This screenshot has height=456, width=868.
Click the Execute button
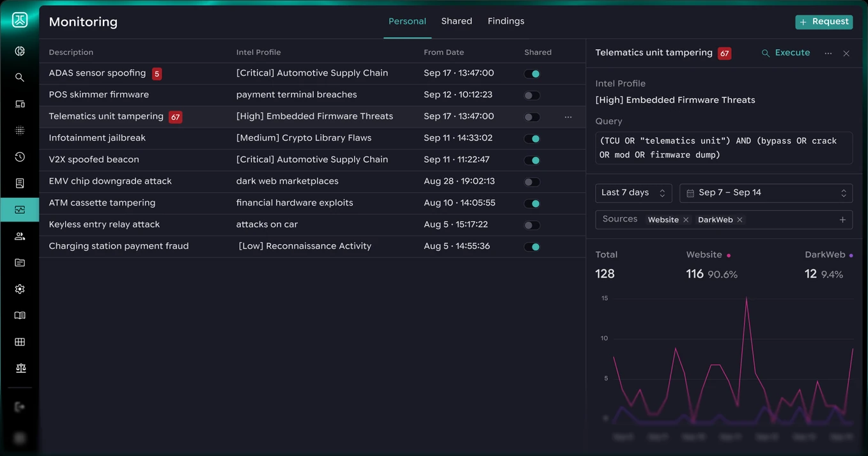(786, 53)
